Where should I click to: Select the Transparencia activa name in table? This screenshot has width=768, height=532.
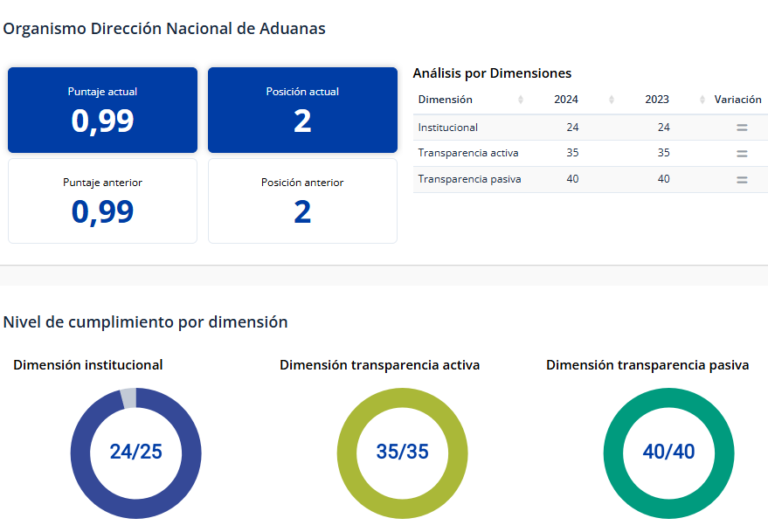(x=468, y=154)
